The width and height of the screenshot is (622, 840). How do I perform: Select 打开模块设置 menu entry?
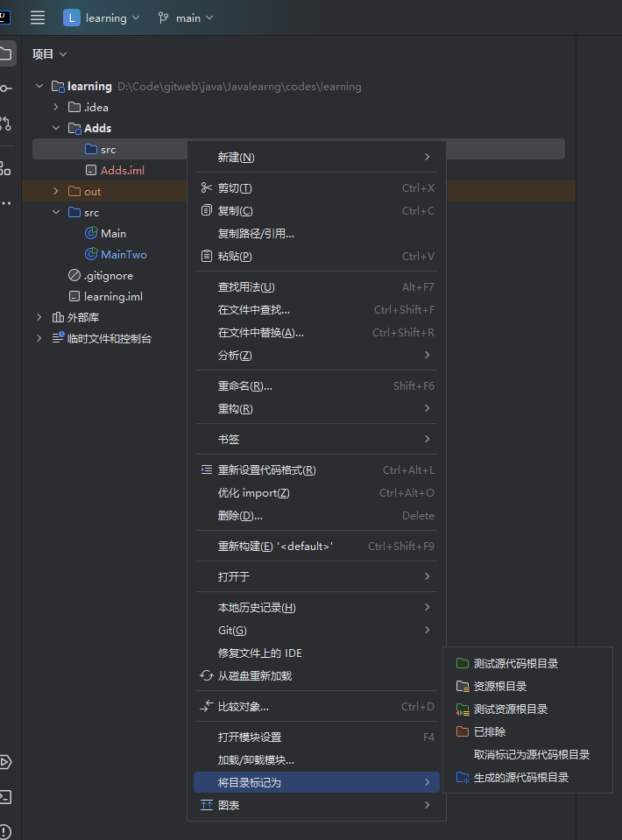[250, 738]
